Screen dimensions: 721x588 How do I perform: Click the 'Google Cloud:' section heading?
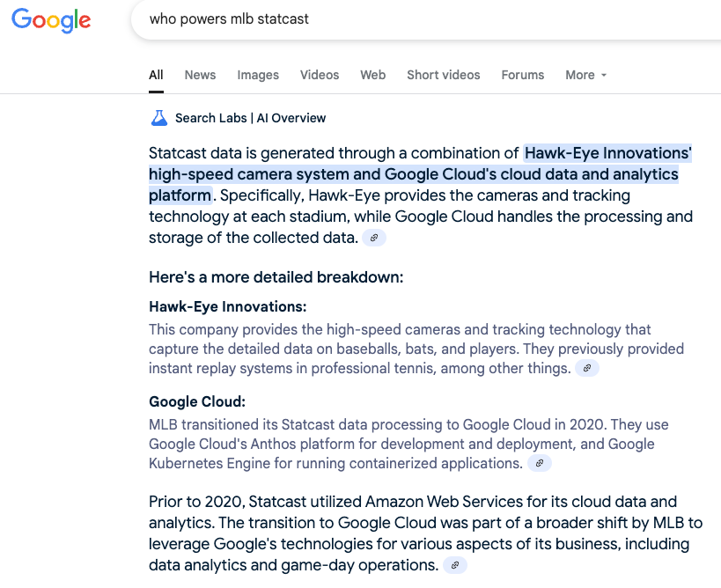click(197, 401)
